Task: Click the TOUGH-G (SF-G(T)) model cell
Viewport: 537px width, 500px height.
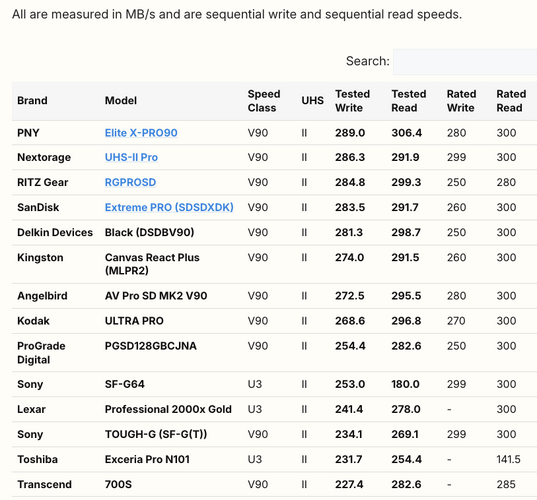Action: click(156, 434)
